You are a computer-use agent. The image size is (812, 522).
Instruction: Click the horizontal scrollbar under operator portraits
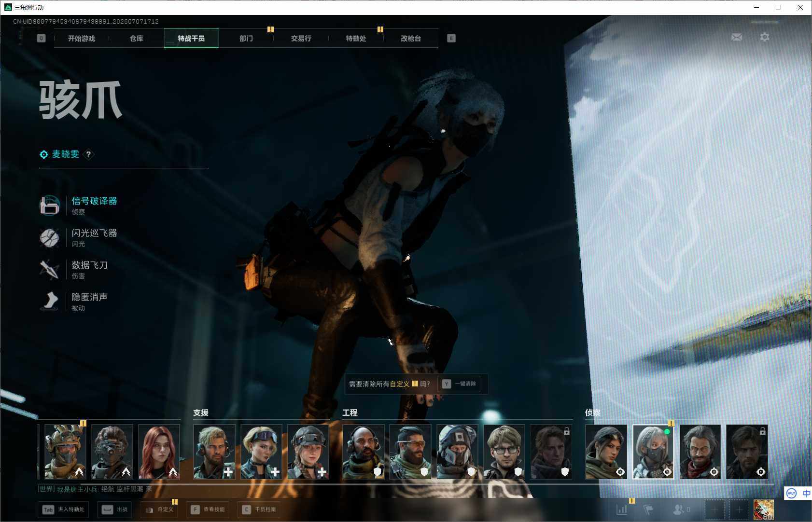(x=427, y=483)
